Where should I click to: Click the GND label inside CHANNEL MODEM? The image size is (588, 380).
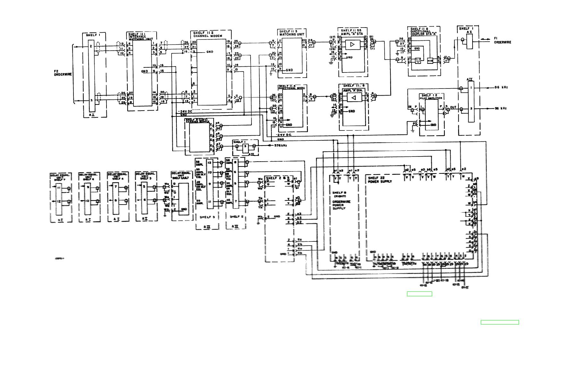point(210,52)
